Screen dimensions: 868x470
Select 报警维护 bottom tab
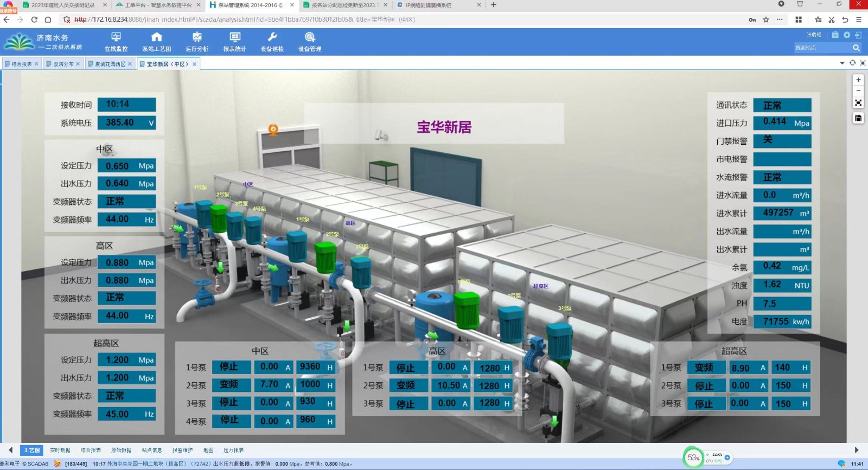point(182,450)
